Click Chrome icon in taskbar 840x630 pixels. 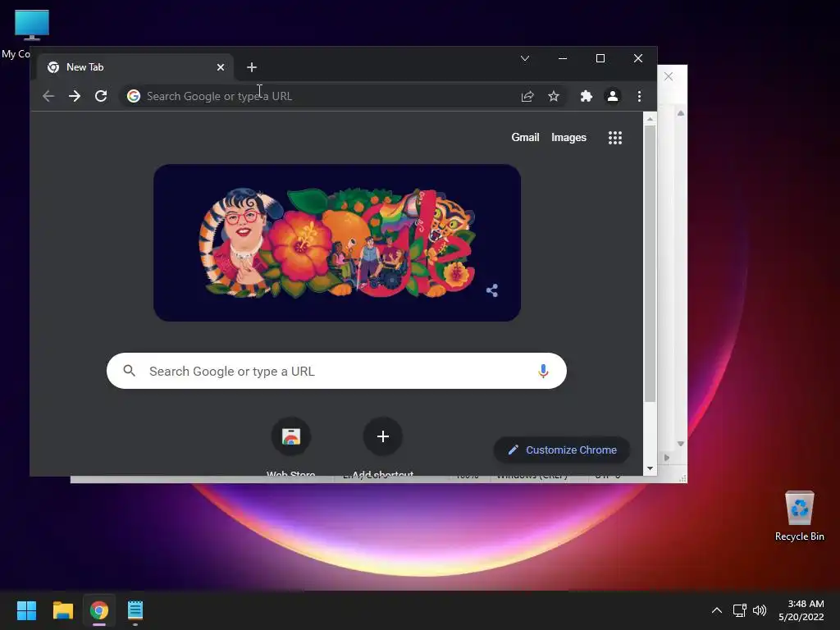(99, 610)
